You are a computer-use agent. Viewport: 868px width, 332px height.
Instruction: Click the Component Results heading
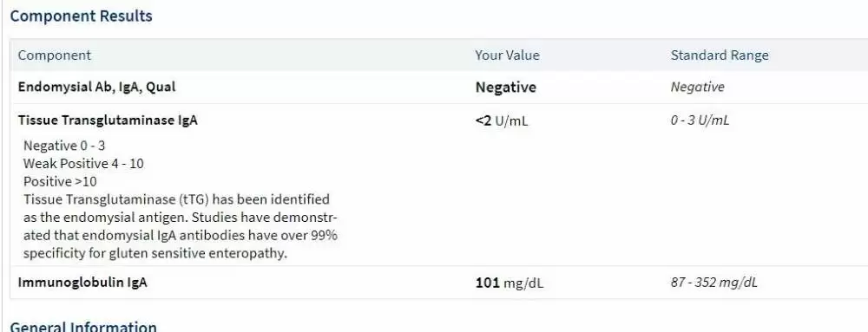(x=82, y=16)
